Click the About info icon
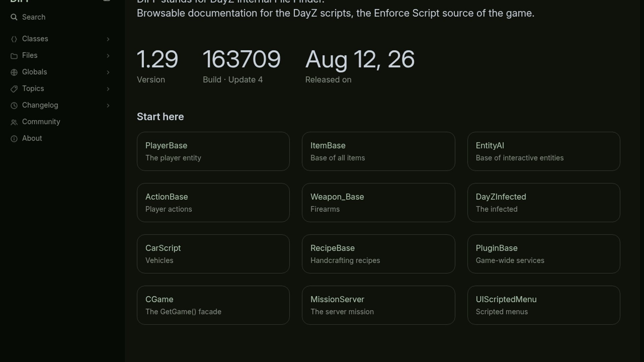This screenshot has height=362, width=644. tap(14, 139)
